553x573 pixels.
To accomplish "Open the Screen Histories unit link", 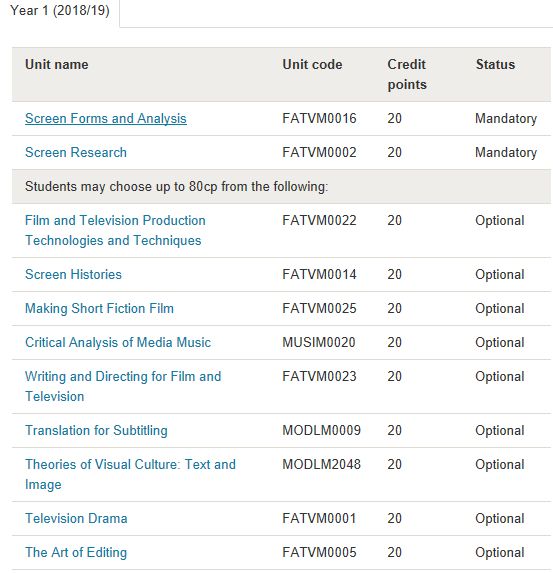I will (73, 274).
